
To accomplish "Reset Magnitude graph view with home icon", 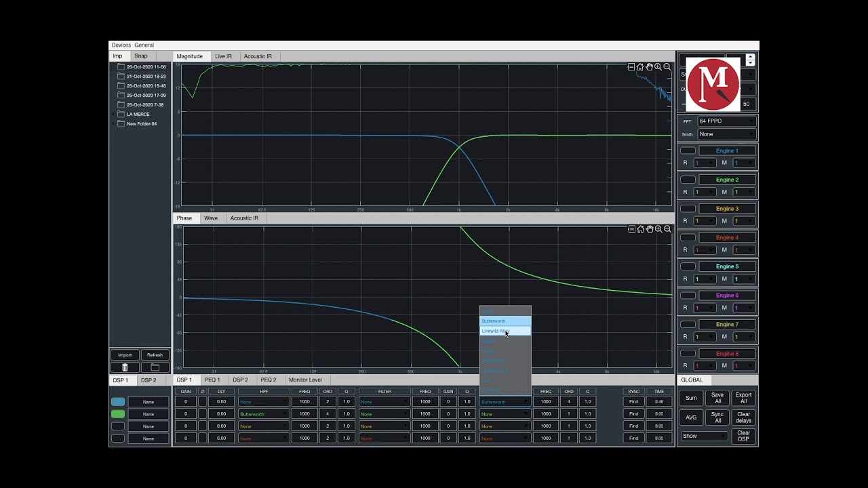I will pyautogui.click(x=640, y=67).
